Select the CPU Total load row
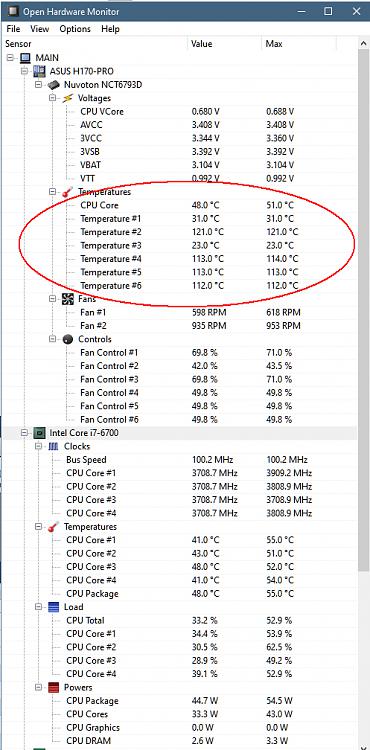Screen dimensions: 370x750 (x=179, y=620)
